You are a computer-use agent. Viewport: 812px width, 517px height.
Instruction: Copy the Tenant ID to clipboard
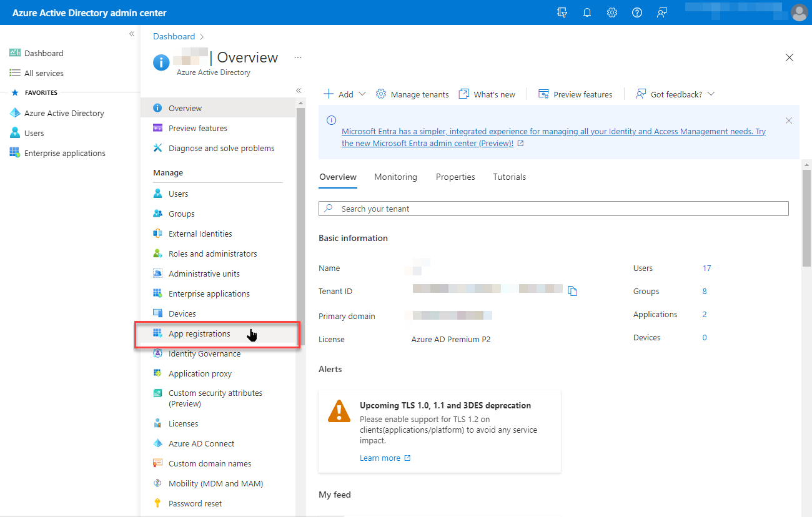click(572, 291)
